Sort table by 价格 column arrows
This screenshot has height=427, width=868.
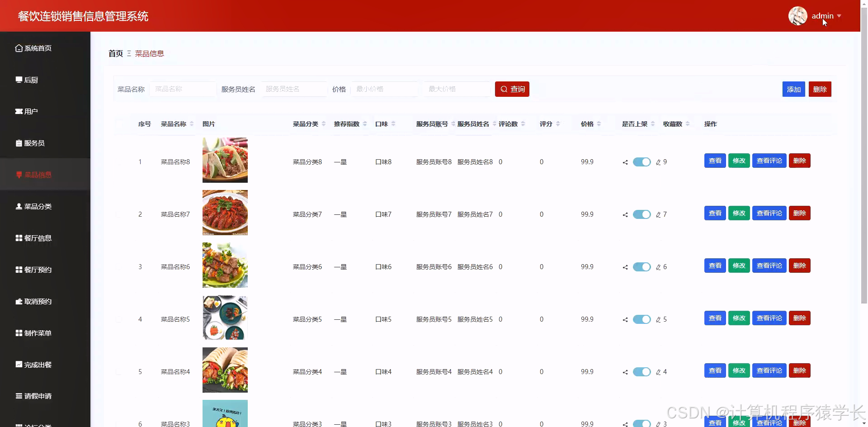click(599, 124)
